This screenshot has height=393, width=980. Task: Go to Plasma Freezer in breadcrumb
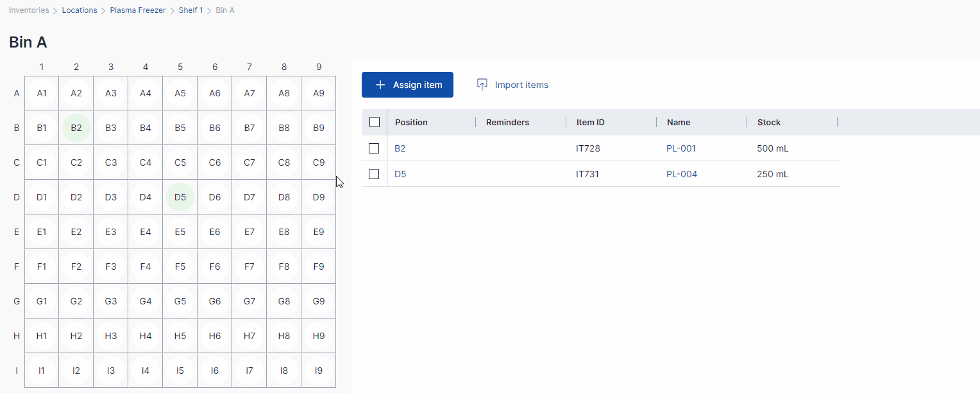click(x=137, y=10)
